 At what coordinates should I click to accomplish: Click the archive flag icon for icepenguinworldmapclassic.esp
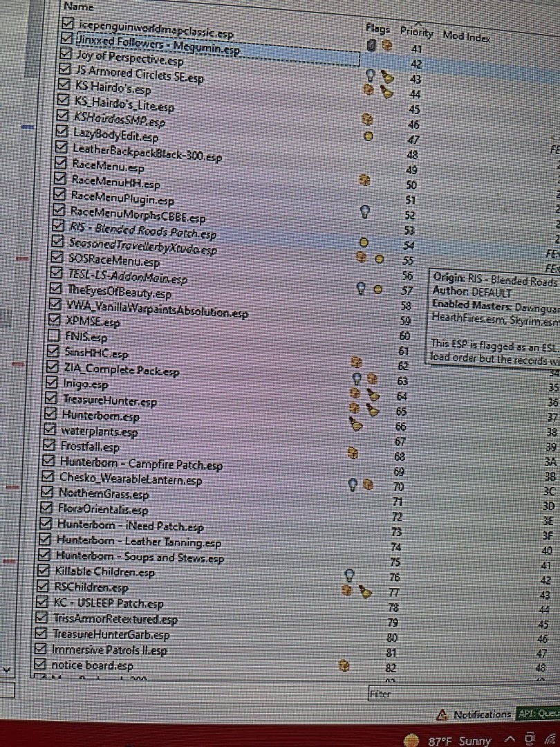387,46
